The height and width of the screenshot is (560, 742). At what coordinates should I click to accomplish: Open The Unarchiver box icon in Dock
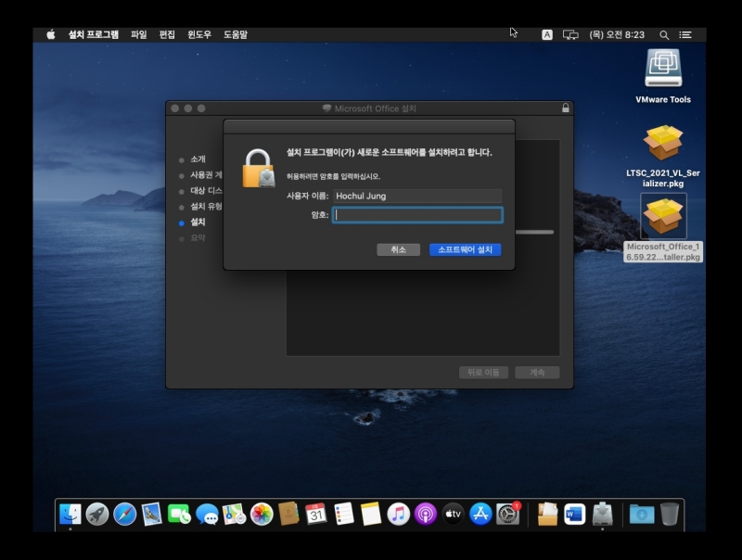[x=547, y=515]
